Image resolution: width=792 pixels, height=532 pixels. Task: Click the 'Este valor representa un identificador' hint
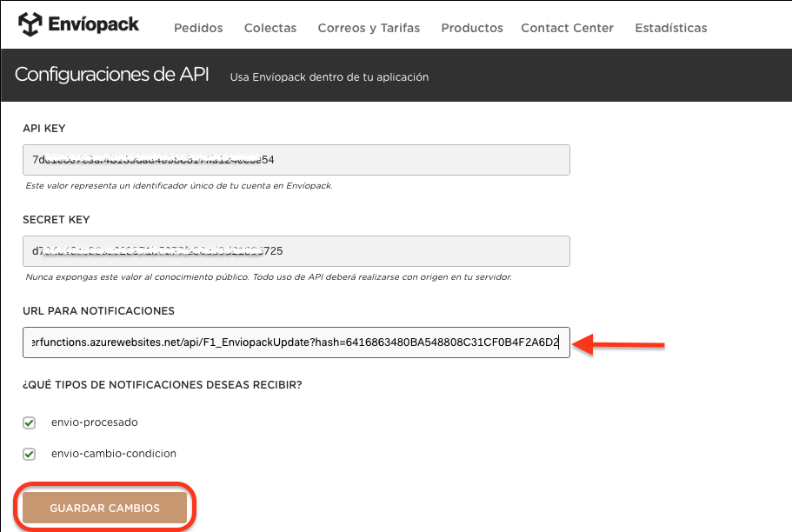pyautogui.click(x=179, y=185)
